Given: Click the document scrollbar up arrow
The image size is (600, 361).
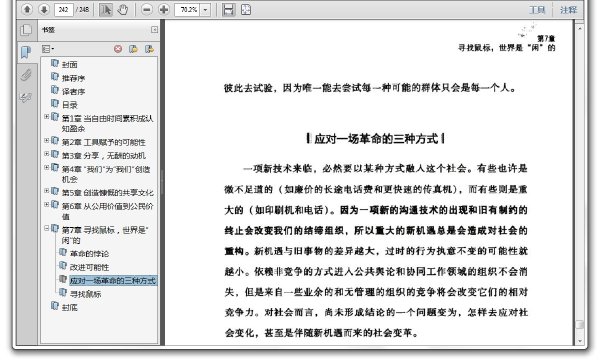Looking at the screenshot, I should [x=580, y=28].
